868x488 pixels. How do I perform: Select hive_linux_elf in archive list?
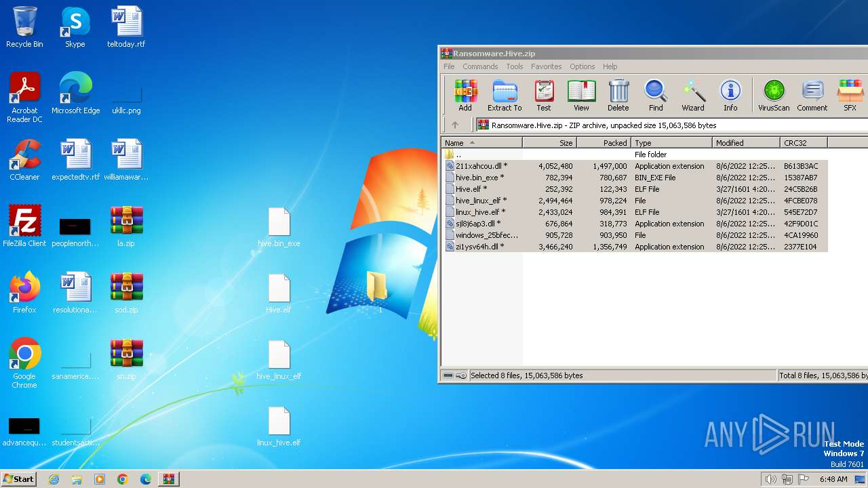(x=635, y=201)
